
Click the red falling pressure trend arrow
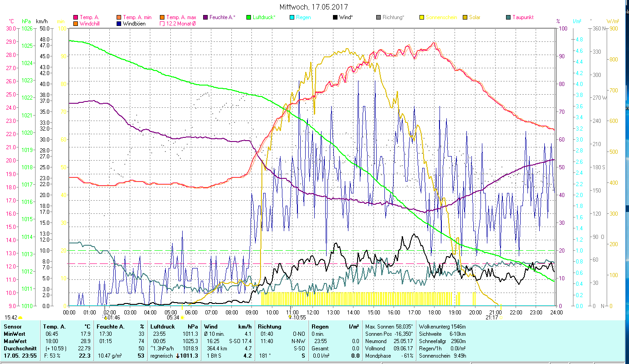(177, 356)
